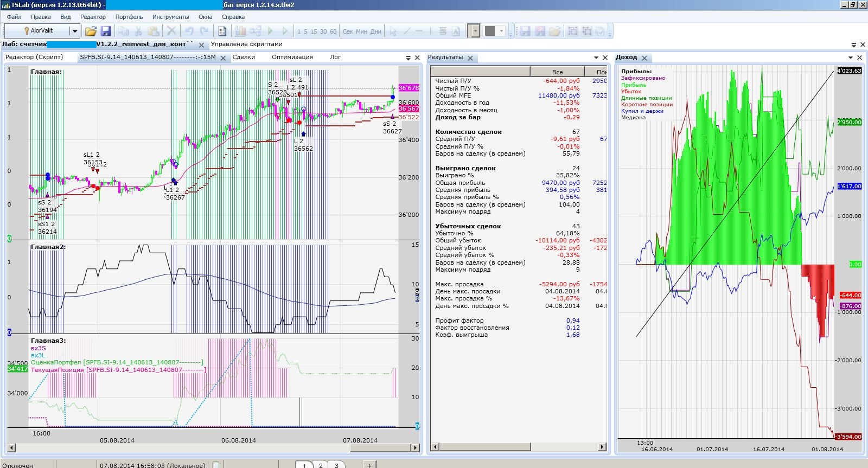
Task: Open the Сделки tab
Action: [244, 57]
